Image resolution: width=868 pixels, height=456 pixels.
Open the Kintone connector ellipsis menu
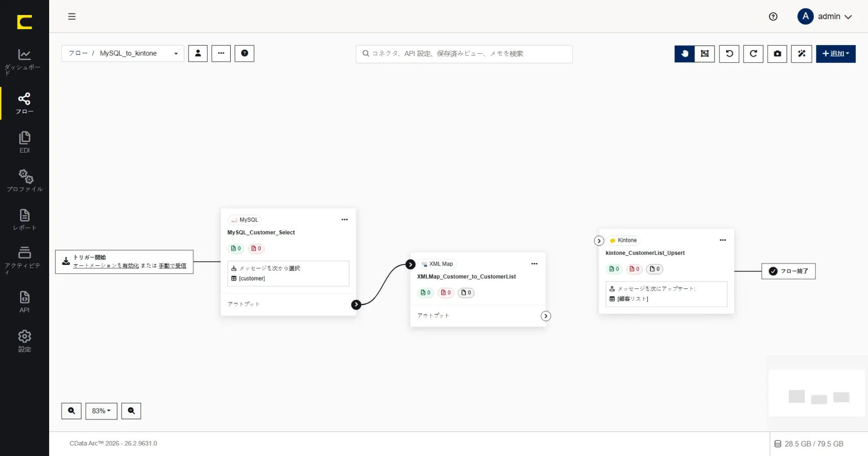point(723,240)
